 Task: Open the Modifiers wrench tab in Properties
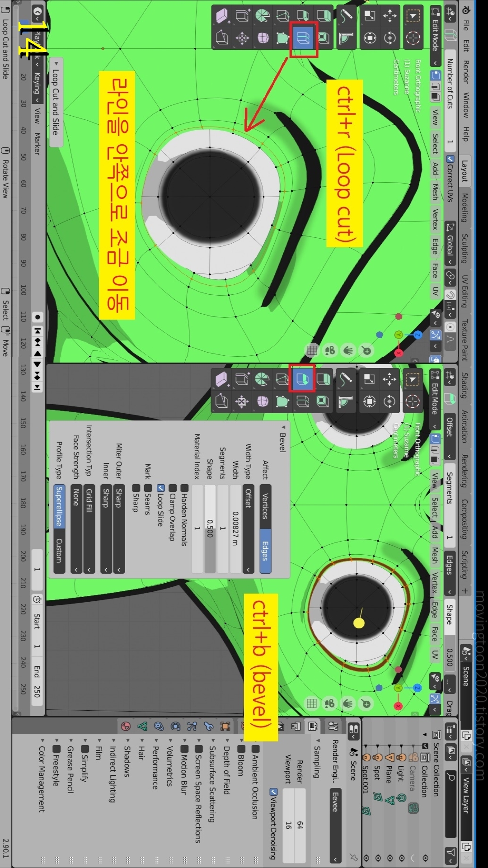point(208,726)
